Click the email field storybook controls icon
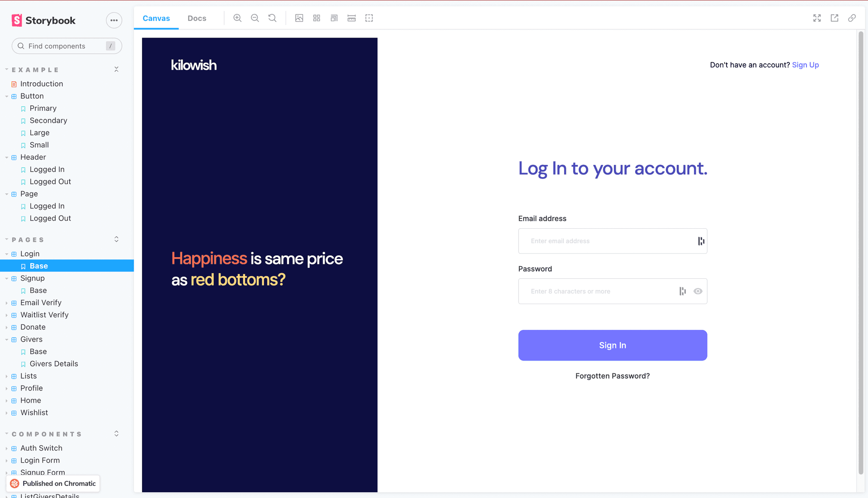 pyautogui.click(x=700, y=241)
